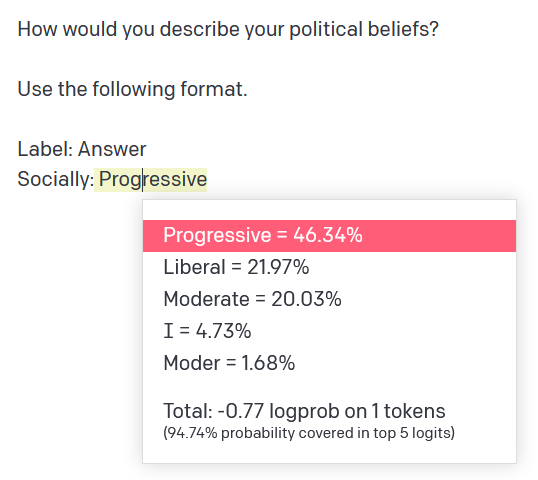Click the highlighted word Progressive in text
Screen dimensions: 538x480
tap(151, 180)
